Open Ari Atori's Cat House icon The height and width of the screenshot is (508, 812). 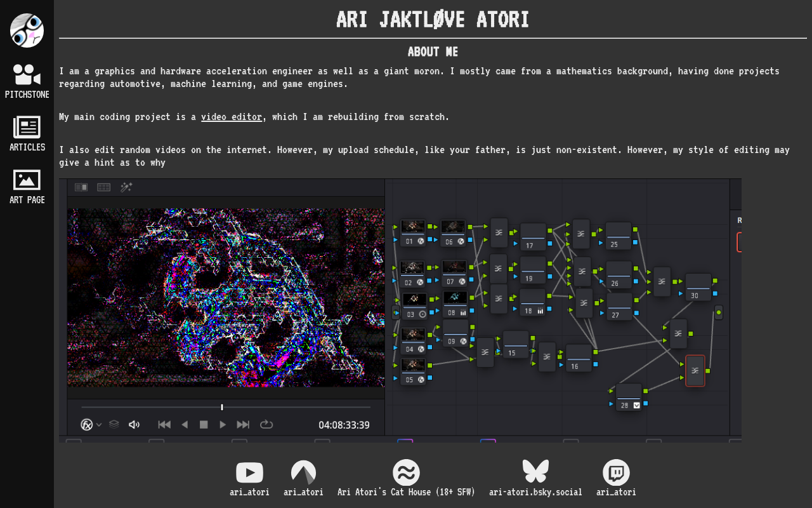(406, 472)
